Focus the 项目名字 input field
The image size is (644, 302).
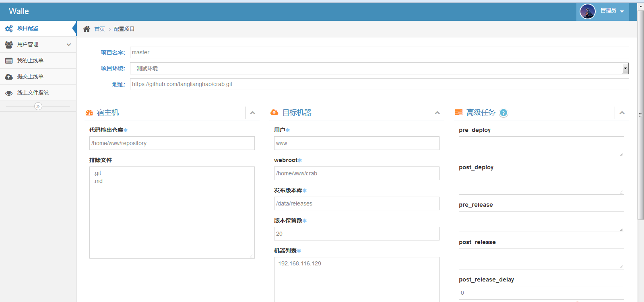tap(379, 53)
